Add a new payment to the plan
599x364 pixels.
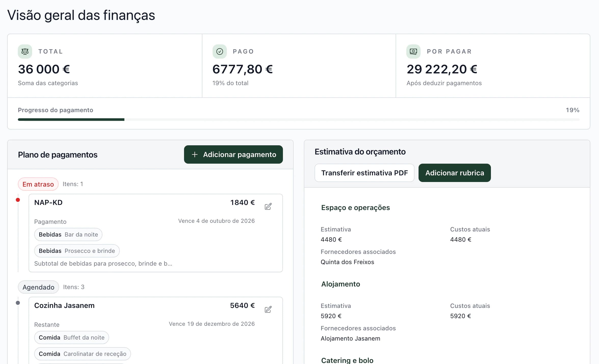click(233, 154)
